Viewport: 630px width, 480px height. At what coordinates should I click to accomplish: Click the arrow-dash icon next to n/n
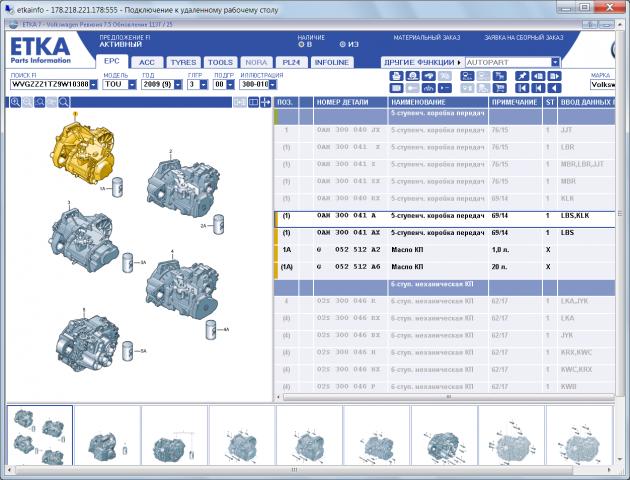pos(444,88)
